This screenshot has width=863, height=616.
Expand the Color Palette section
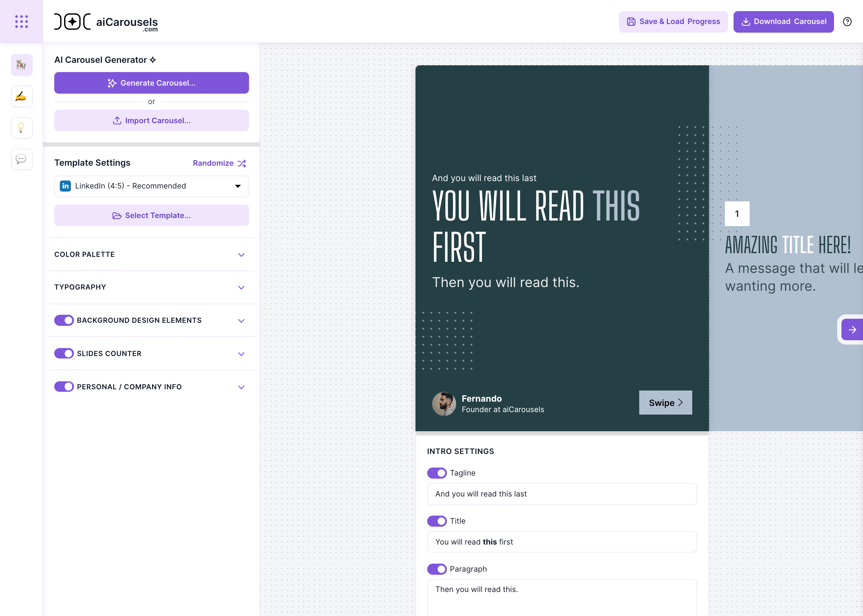point(151,254)
